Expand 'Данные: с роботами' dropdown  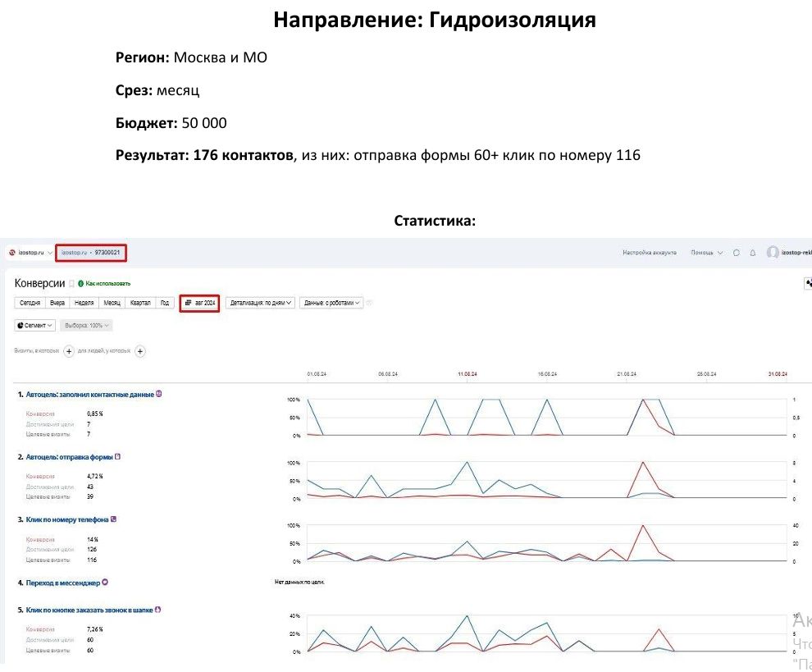click(331, 303)
